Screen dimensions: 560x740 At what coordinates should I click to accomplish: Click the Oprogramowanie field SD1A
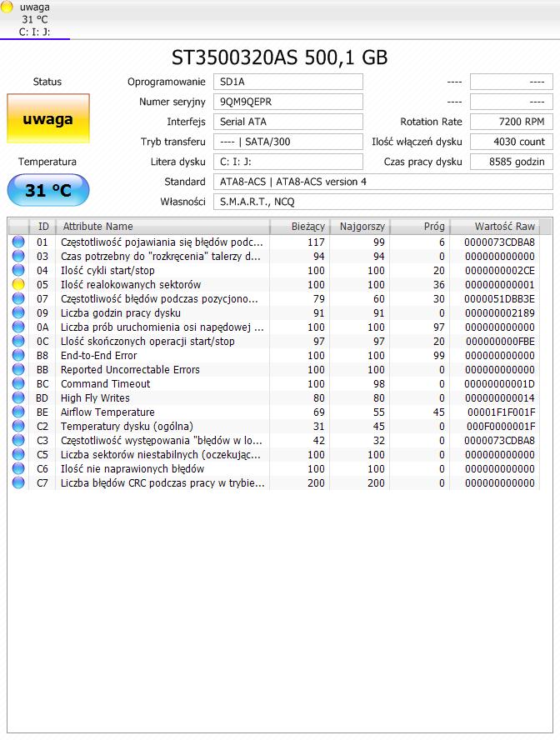(288, 82)
